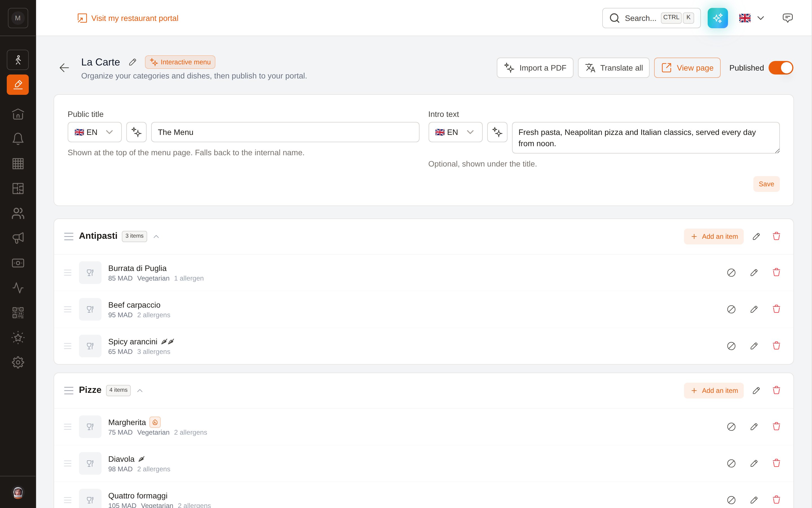The height and width of the screenshot is (508, 812).
Task: Open the Intro text EN language dropdown
Action: point(455,132)
